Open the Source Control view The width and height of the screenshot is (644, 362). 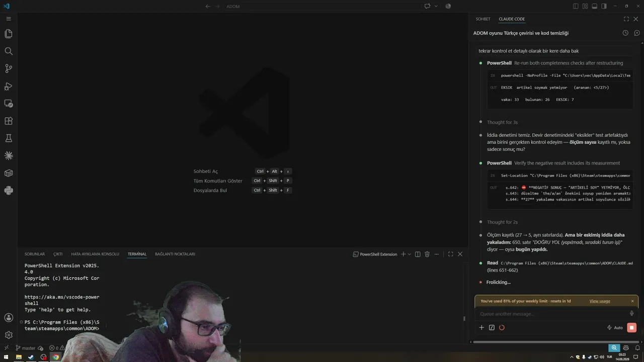click(9, 68)
